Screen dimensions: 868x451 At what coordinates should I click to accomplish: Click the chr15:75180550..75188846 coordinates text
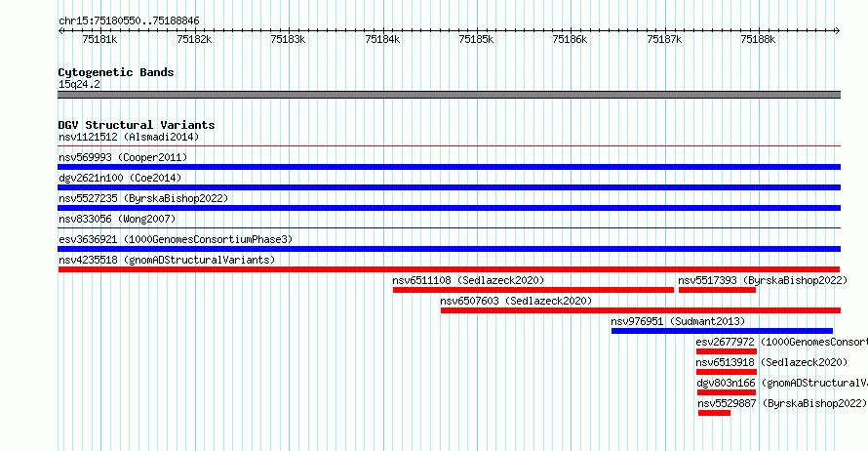[x=129, y=20]
